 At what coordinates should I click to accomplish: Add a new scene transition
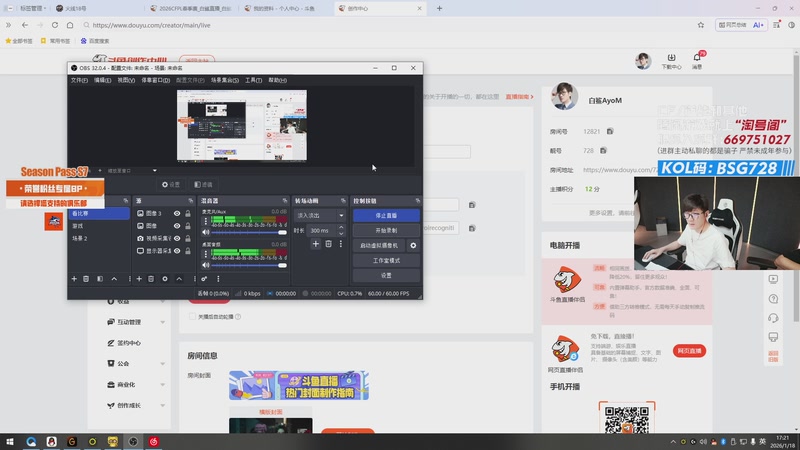316,244
